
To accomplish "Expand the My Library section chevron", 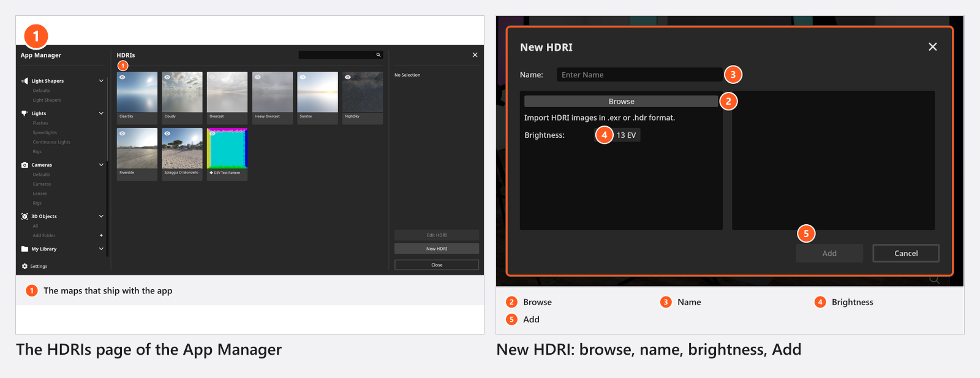I will (101, 249).
